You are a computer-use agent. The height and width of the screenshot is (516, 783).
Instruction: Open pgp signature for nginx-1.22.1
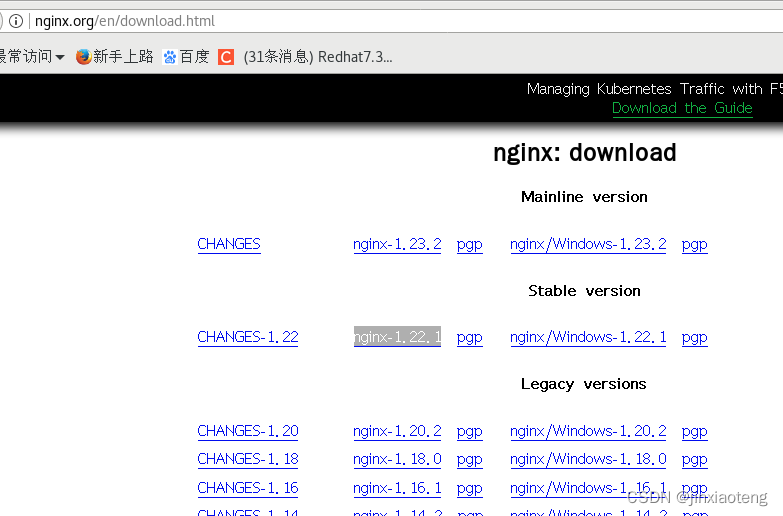coord(469,337)
